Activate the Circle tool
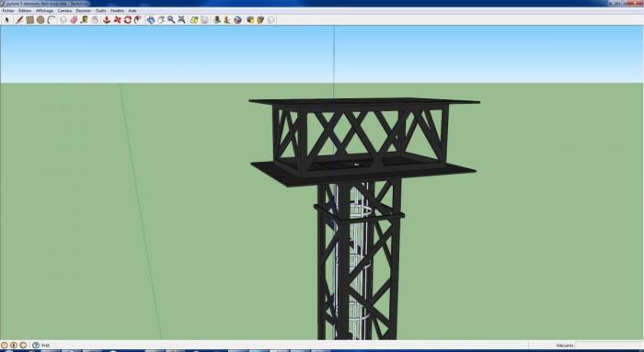644x352 pixels. tap(40, 19)
